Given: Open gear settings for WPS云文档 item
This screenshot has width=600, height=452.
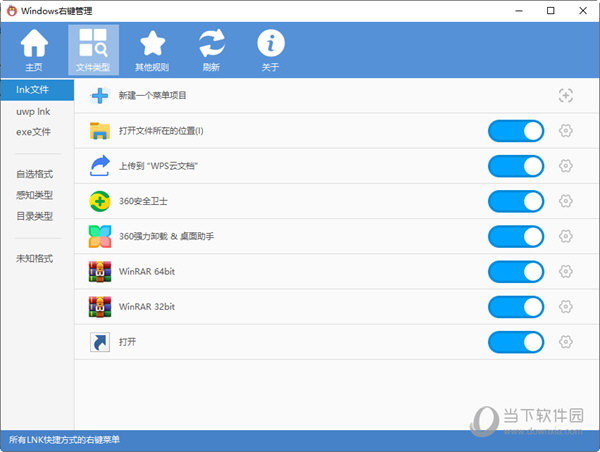Looking at the screenshot, I should 566,166.
